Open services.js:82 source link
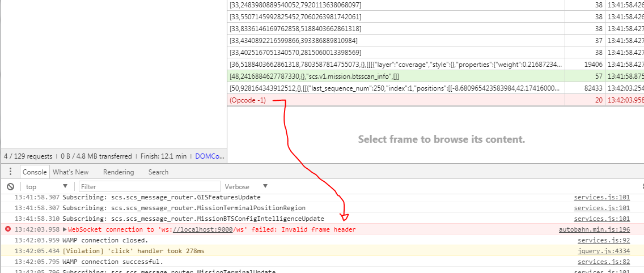 coord(604,262)
